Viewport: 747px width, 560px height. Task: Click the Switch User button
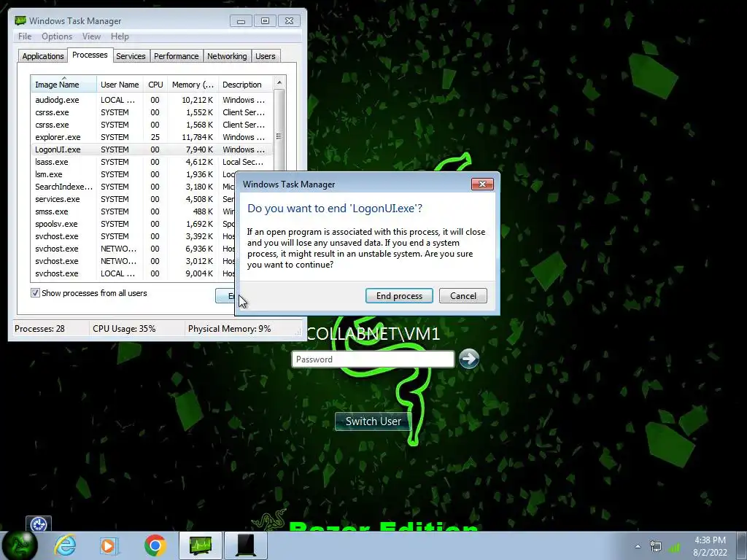[373, 421]
